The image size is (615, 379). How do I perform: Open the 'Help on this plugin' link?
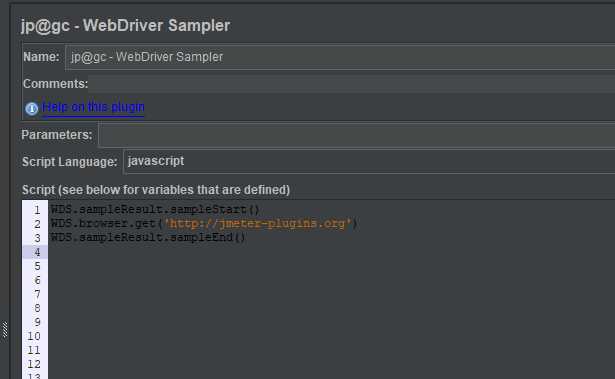[x=93, y=107]
